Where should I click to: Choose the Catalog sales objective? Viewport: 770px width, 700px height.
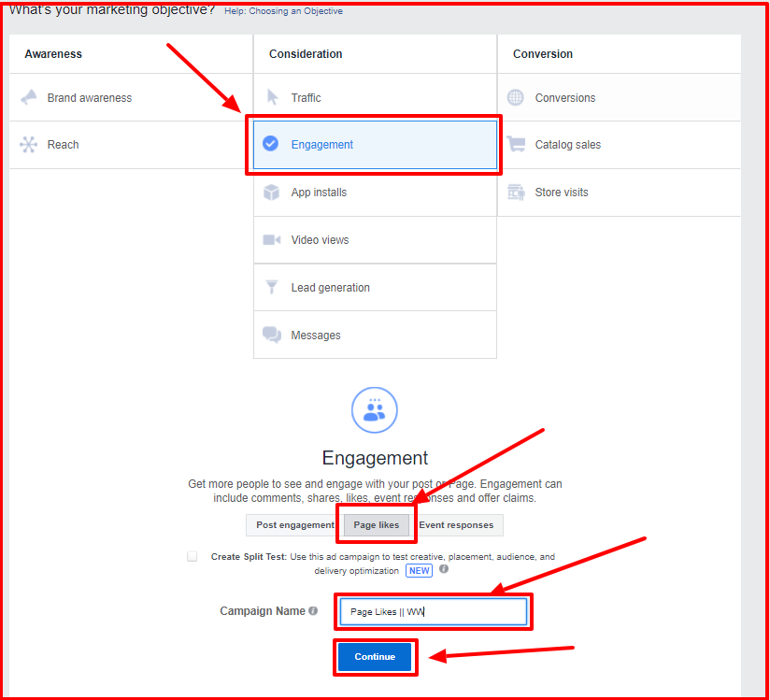coord(620,145)
